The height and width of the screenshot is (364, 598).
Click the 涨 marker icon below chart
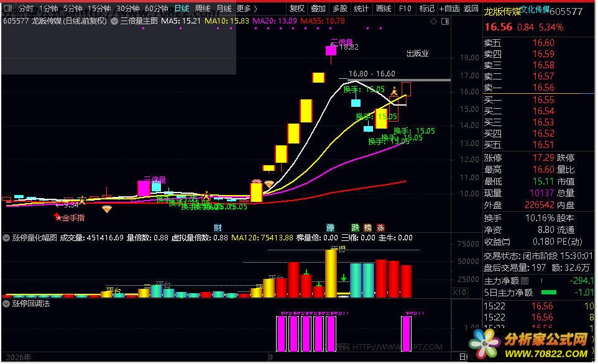click(x=380, y=228)
